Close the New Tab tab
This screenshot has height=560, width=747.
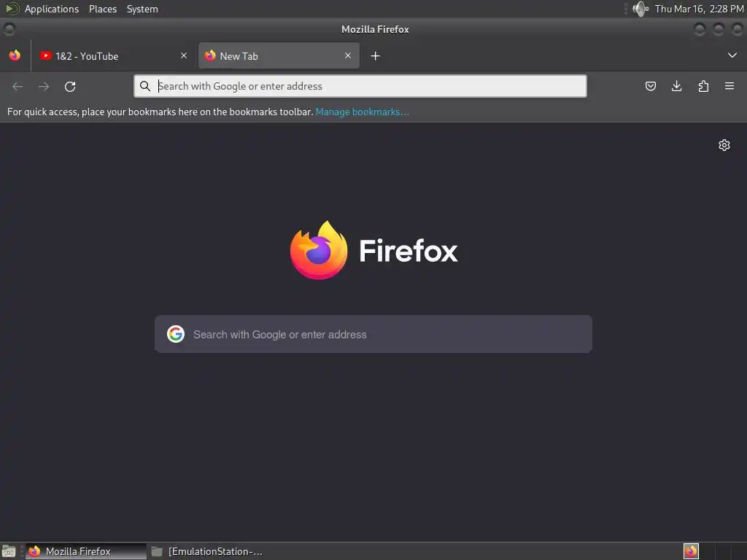click(348, 55)
